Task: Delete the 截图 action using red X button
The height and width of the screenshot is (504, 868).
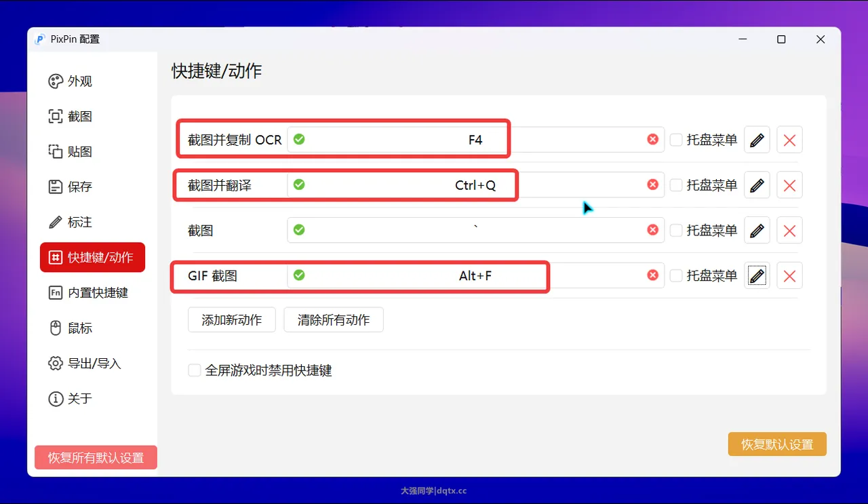Action: point(789,231)
